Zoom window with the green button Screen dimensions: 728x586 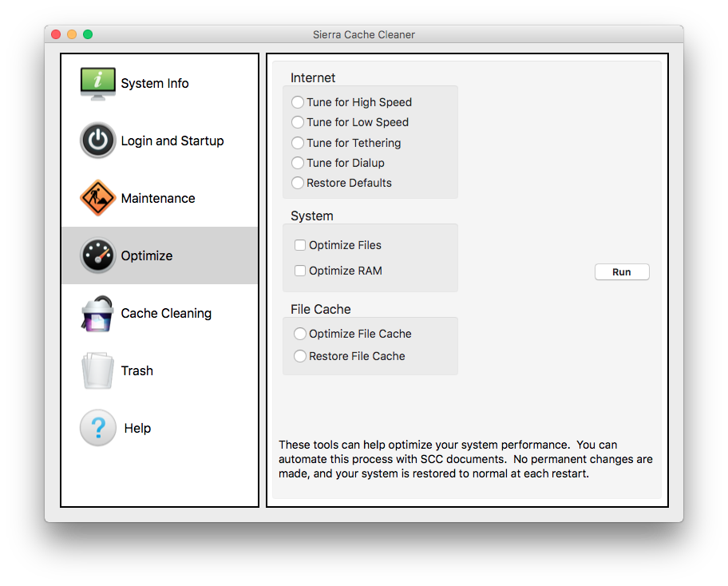[x=88, y=34]
